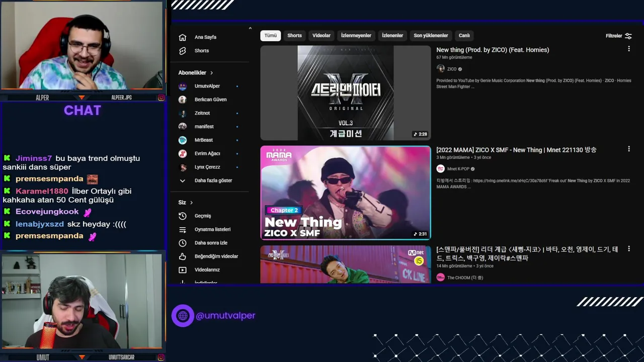
Task: Play the Mnet red container thumbnail
Action: pos(346,264)
